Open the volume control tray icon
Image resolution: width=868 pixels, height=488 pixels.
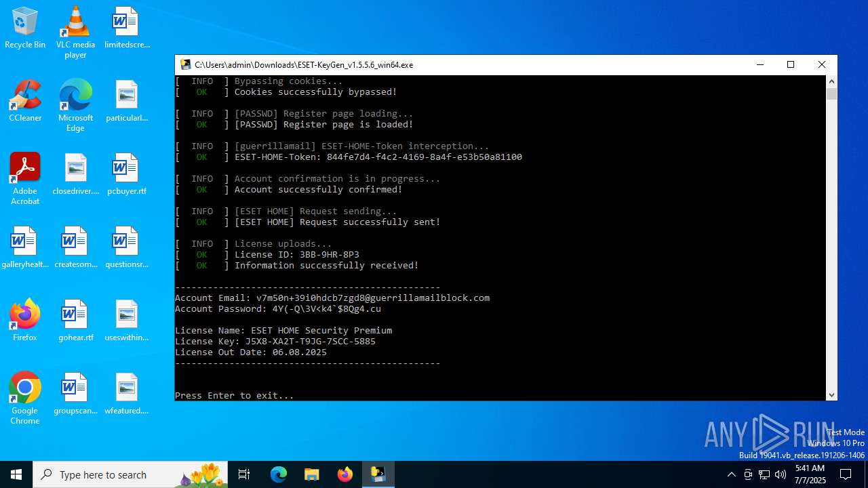click(781, 474)
